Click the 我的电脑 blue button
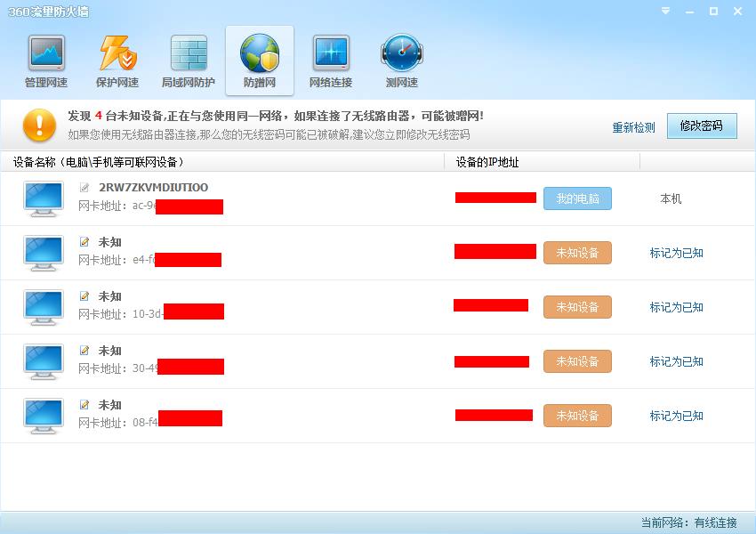756x534 pixels. click(x=577, y=198)
